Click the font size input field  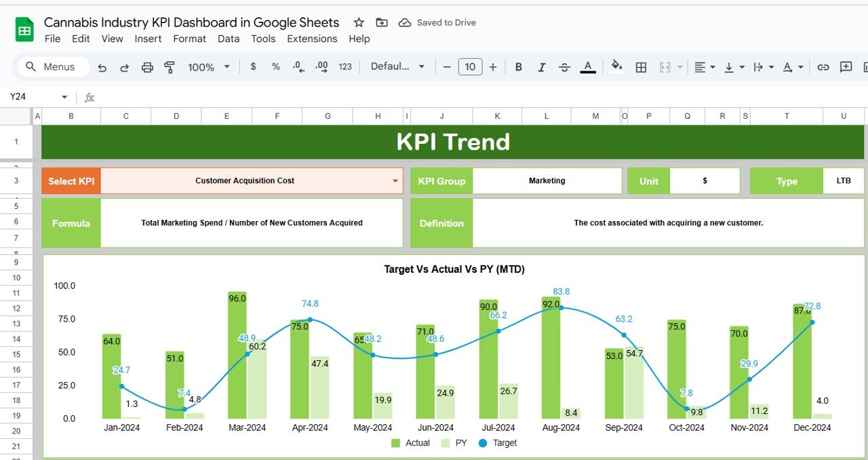(470, 66)
